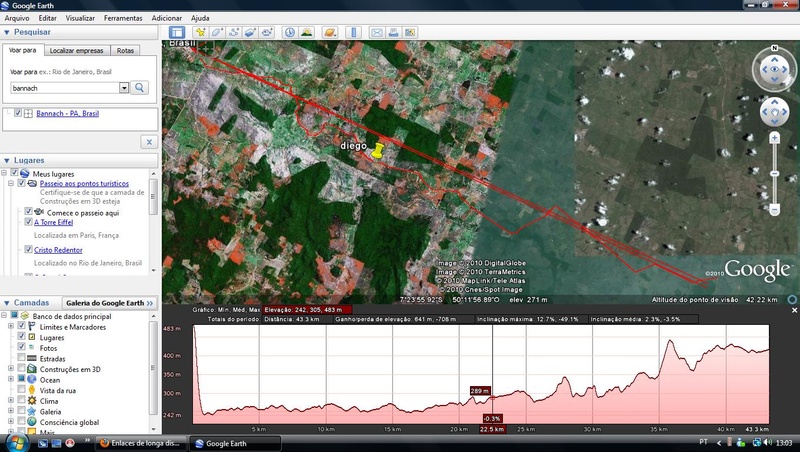Open the Editar menu
The height and width of the screenshot is (452, 800).
point(47,18)
